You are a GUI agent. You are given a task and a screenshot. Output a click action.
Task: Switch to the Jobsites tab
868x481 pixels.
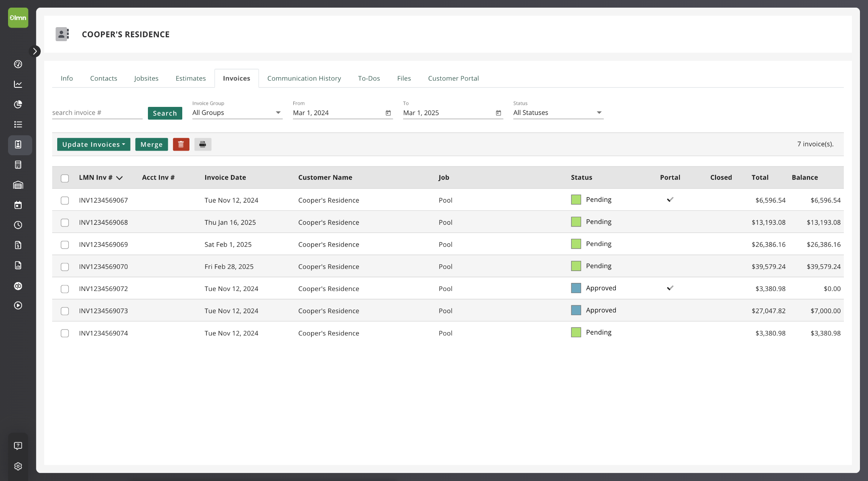(x=146, y=78)
